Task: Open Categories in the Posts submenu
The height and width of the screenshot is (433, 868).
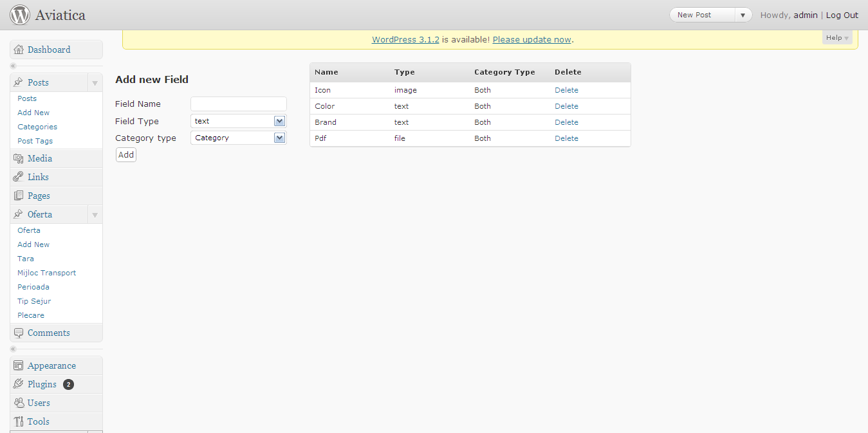Action: click(x=37, y=127)
